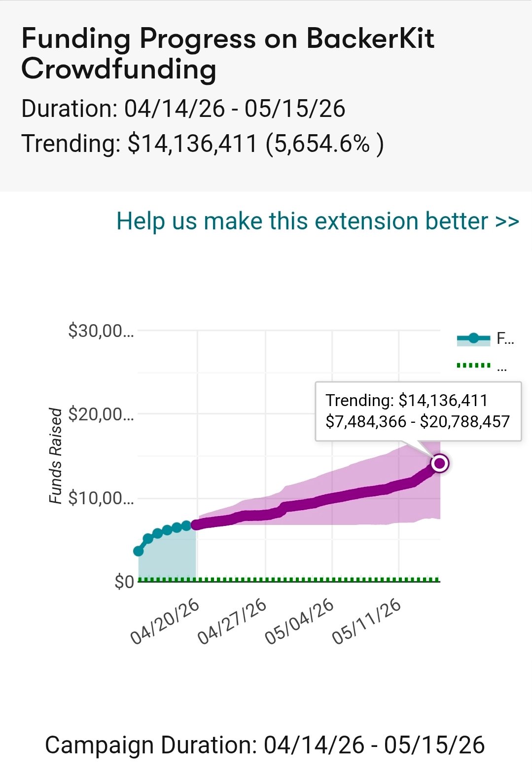The height and width of the screenshot is (782, 532).
Task: Click the 'Funding Progress on BackerKit Crowdfunding' heading
Action: (x=227, y=53)
